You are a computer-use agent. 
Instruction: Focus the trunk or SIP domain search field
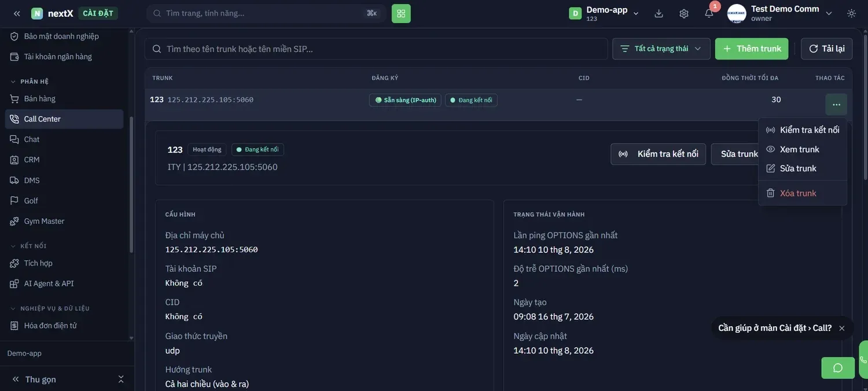(376, 49)
